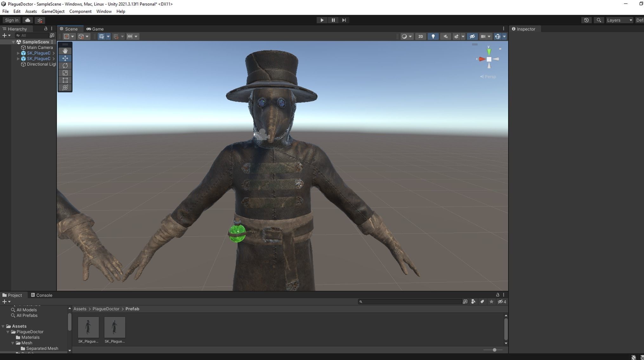Select the Move tool

65,58
